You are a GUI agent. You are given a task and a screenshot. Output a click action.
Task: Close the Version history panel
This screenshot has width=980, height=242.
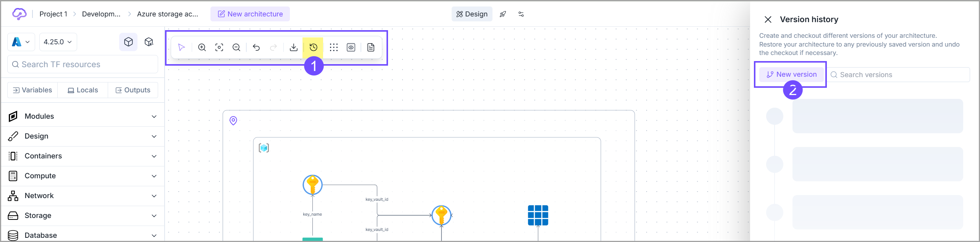coord(768,19)
